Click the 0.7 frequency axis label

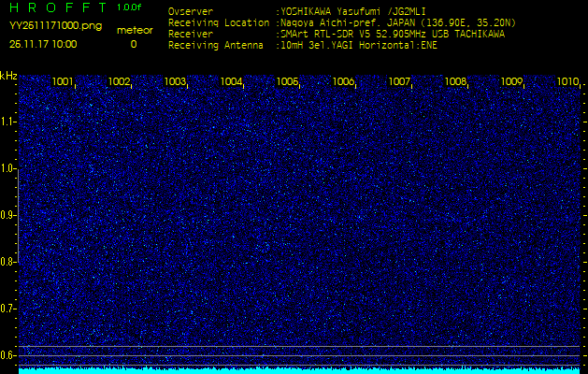8,309
